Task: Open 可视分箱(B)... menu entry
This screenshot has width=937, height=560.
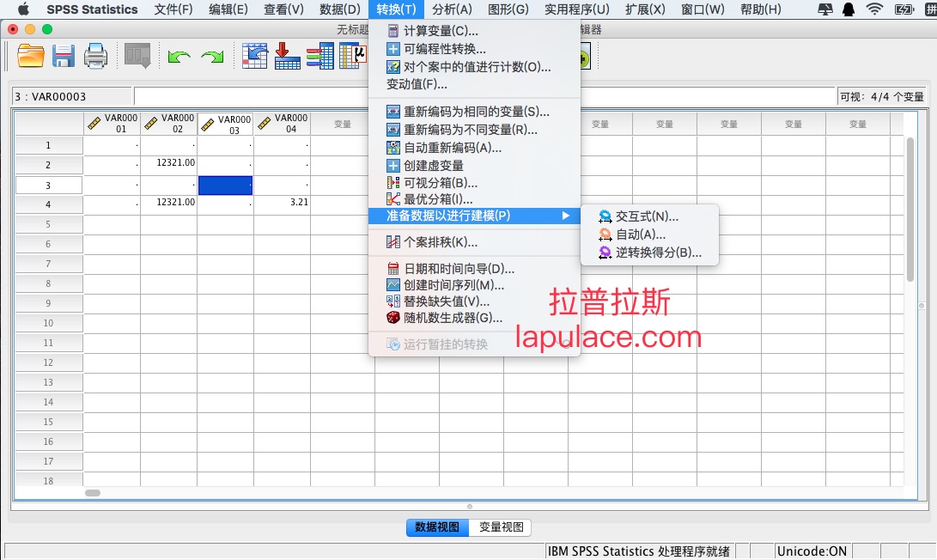Action: 474,183
